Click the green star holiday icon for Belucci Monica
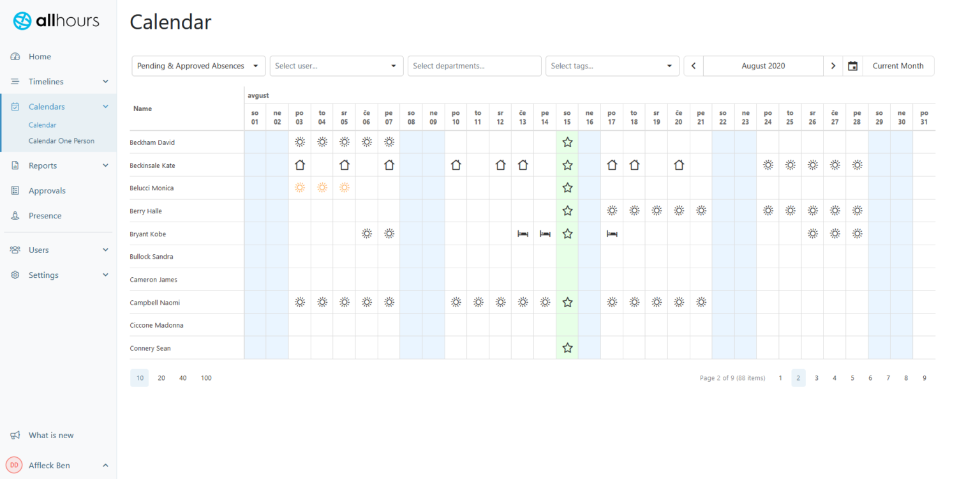This screenshot has height=479, width=980. tap(567, 187)
